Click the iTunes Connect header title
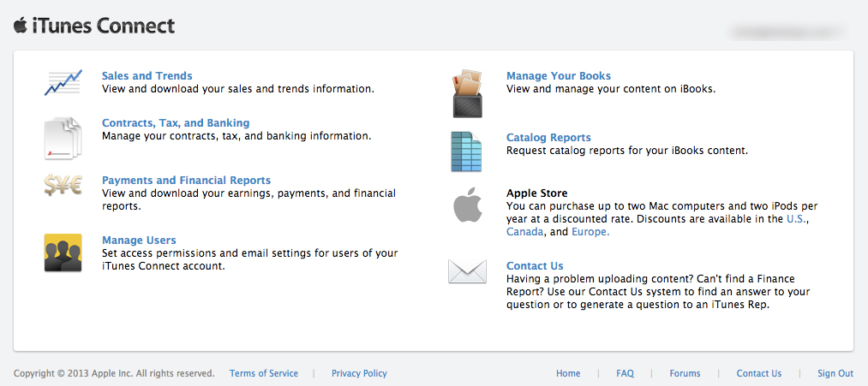Image resolution: width=868 pixels, height=386 pixels. [104, 26]
